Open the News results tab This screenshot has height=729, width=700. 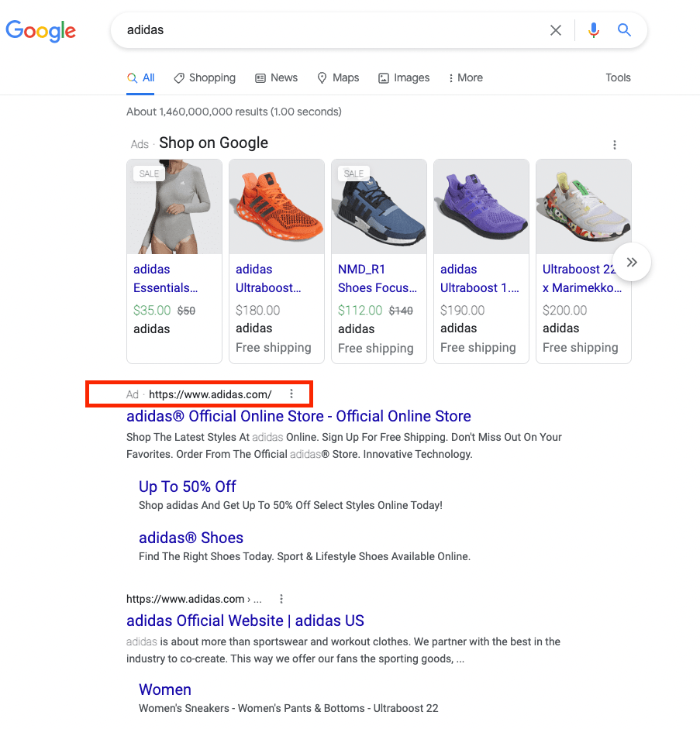(277, 77)
